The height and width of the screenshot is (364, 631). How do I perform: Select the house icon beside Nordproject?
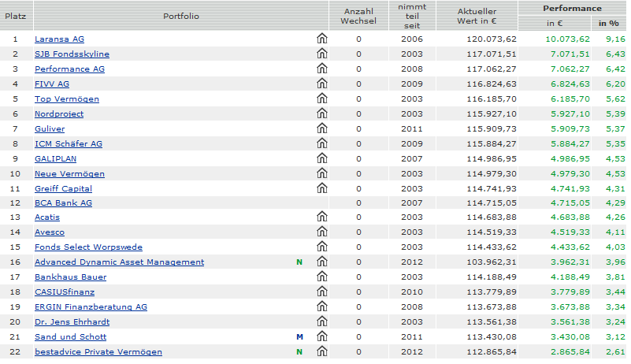[x=321, y=113]
